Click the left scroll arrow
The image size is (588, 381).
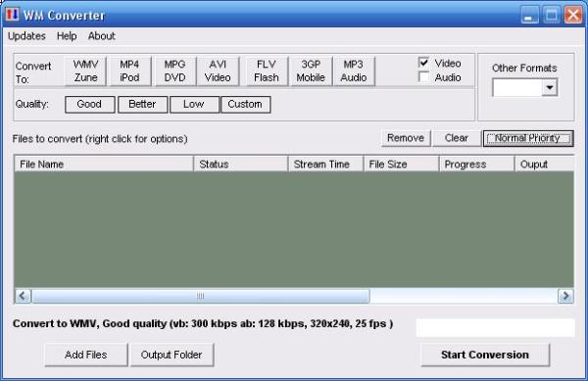tap(23, 296)
